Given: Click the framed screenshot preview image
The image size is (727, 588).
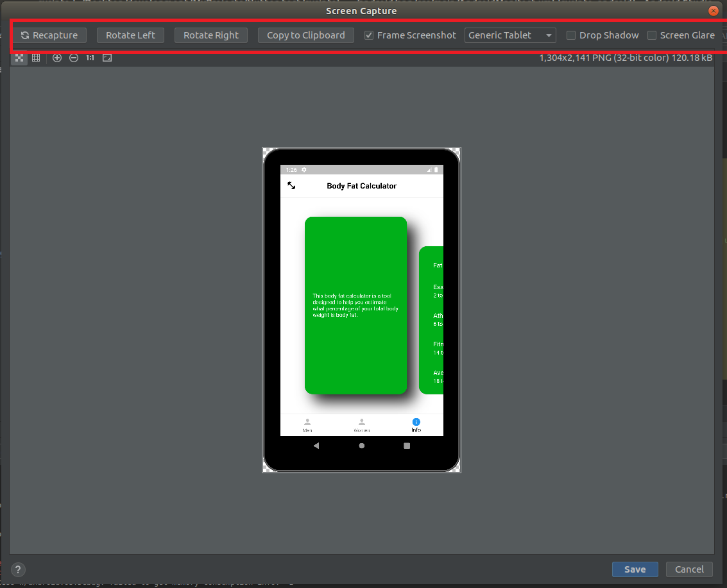Looking at the screenshot, I should [x=361, y=310].
